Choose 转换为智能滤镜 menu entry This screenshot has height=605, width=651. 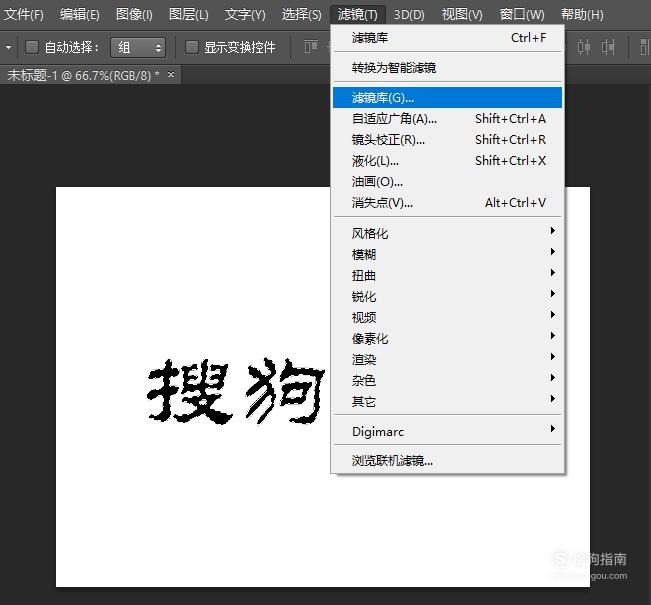click(x=447, y=67)
